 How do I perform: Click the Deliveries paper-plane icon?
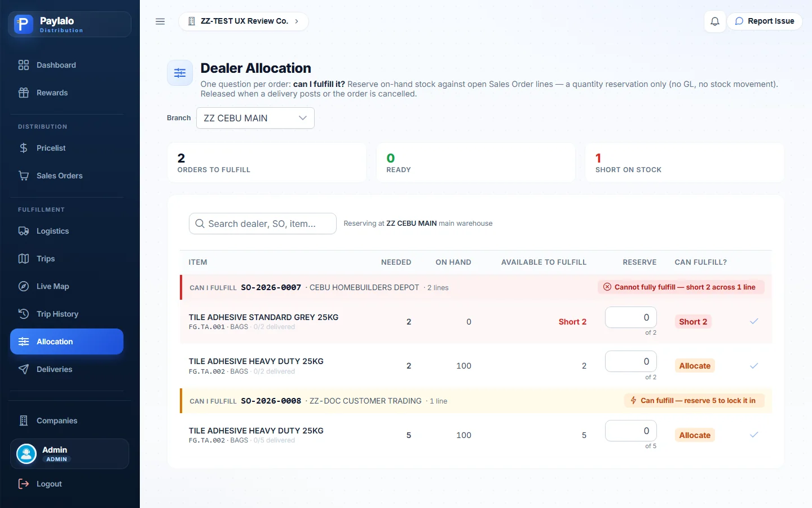coord(24,369)
